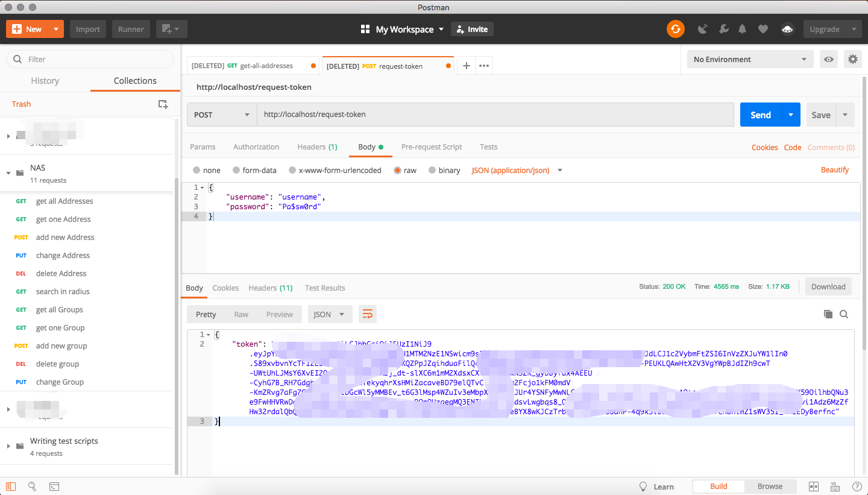868x495 pixels.
Task: Open the capture requests satellite icon
Action: (702, 29)
